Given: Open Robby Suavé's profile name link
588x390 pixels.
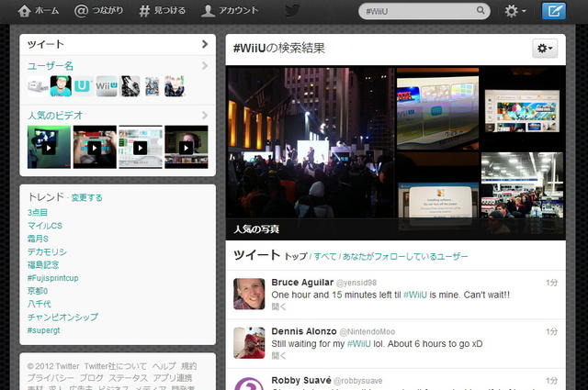Looking at the screenshot, I should click(x=301, y=380).
